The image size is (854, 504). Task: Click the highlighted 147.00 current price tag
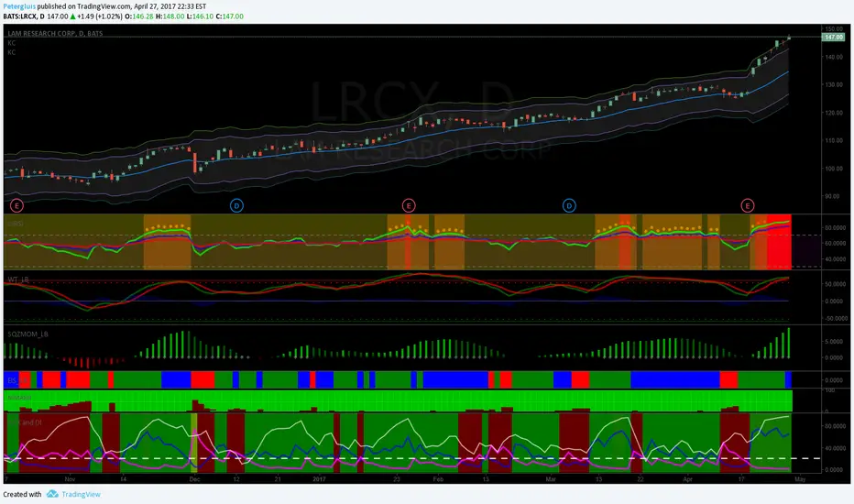tap(833, 37)
